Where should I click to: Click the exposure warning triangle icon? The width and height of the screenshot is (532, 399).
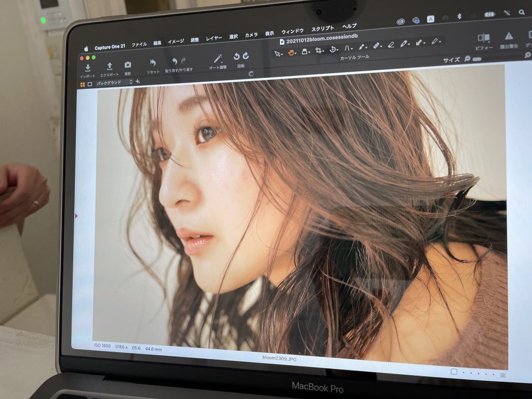pyautogui.click(x=509, y=36)
